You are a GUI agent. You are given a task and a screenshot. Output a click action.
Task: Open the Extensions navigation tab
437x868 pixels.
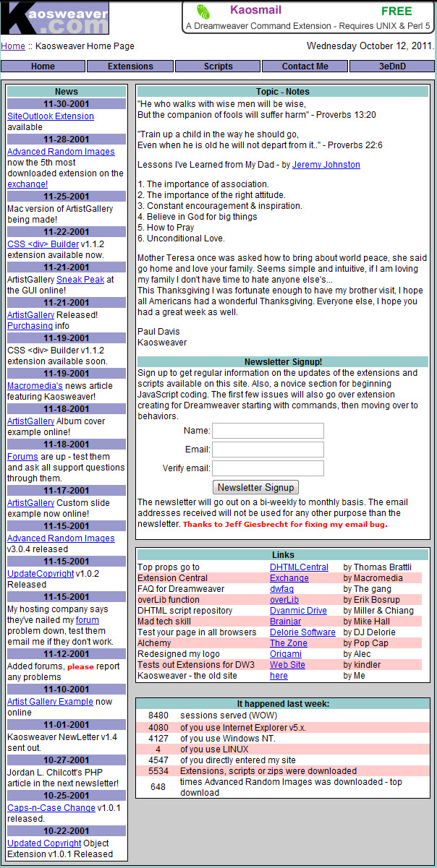[130, 66]
